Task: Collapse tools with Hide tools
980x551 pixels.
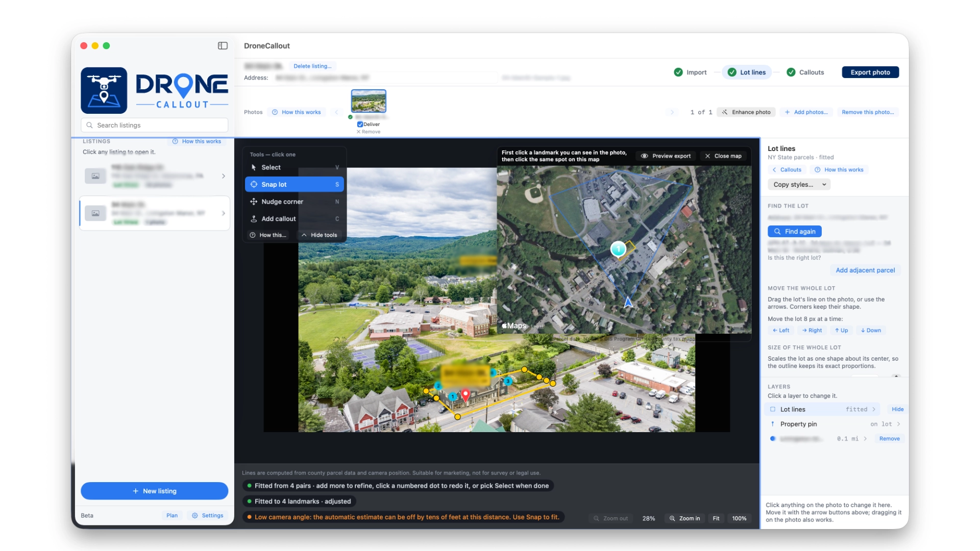Action: tap(320, 235)
